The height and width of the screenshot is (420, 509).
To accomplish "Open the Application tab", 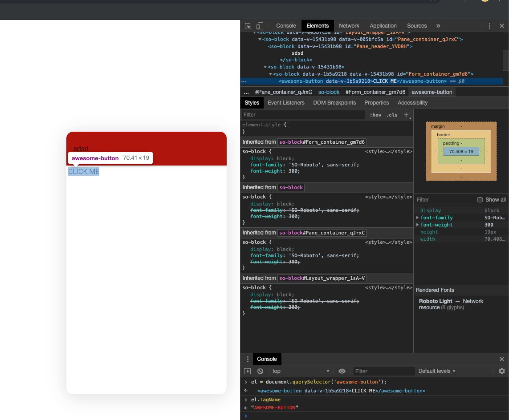I will pyautogui.click(x=383, y=26).
